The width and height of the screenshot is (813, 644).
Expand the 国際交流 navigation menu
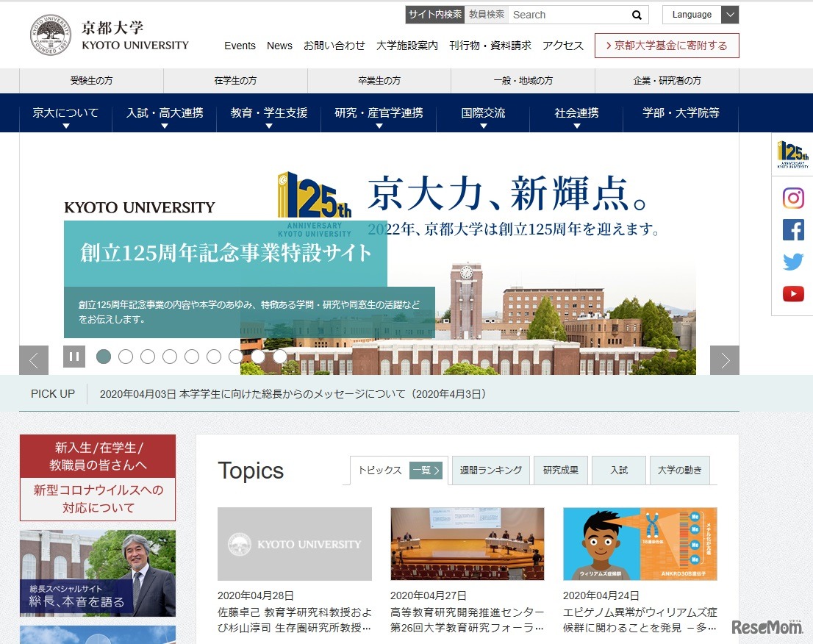point(483,112)
